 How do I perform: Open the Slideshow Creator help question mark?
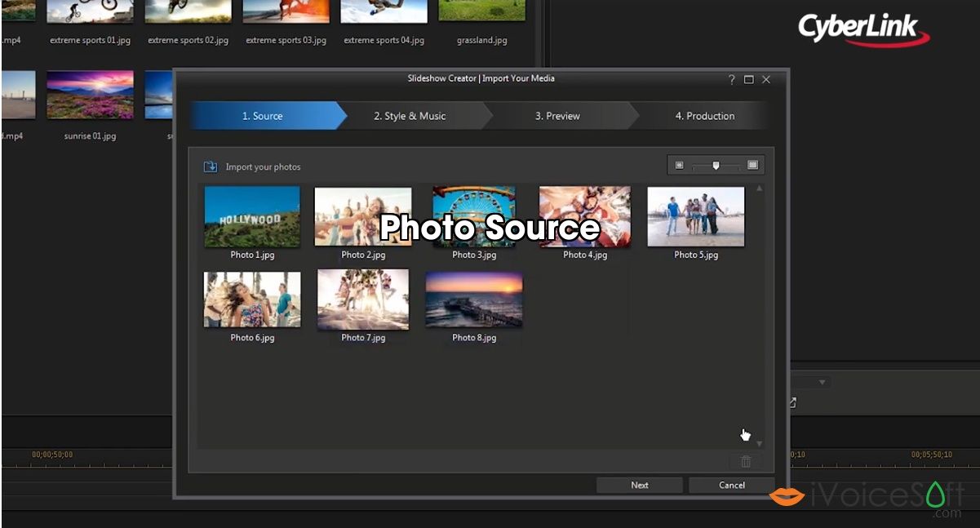click(732, 79)
